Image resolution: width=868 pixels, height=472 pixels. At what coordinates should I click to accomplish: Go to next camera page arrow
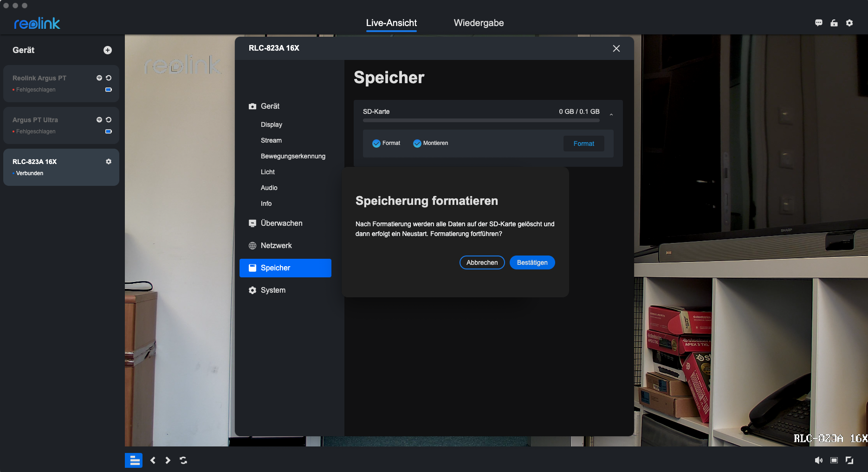click(168, 460)
